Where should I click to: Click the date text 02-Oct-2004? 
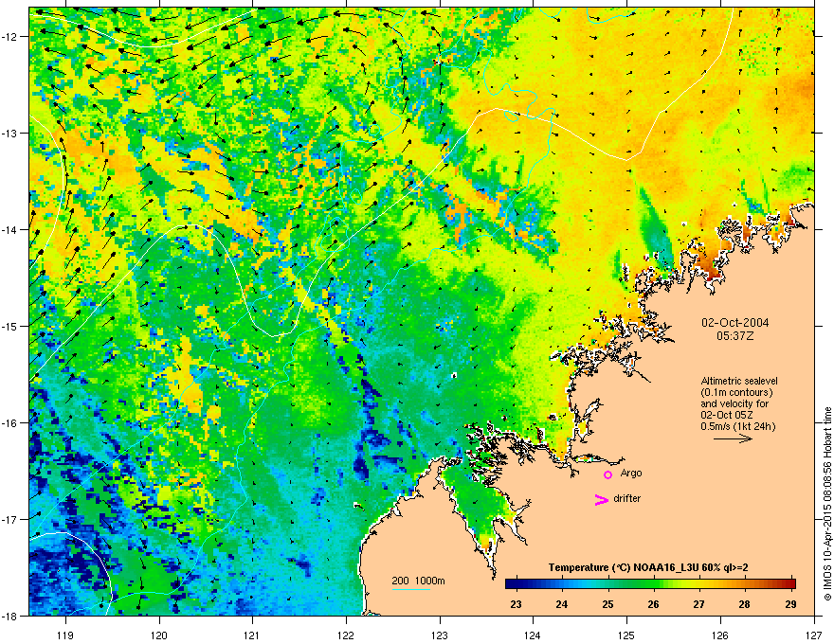tap(735, 323)
